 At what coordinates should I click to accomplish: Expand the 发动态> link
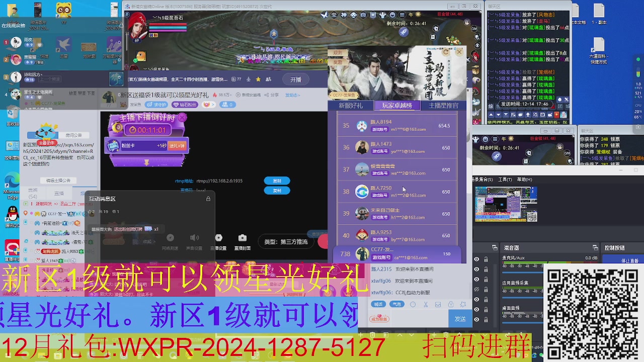tap(292, 95)
